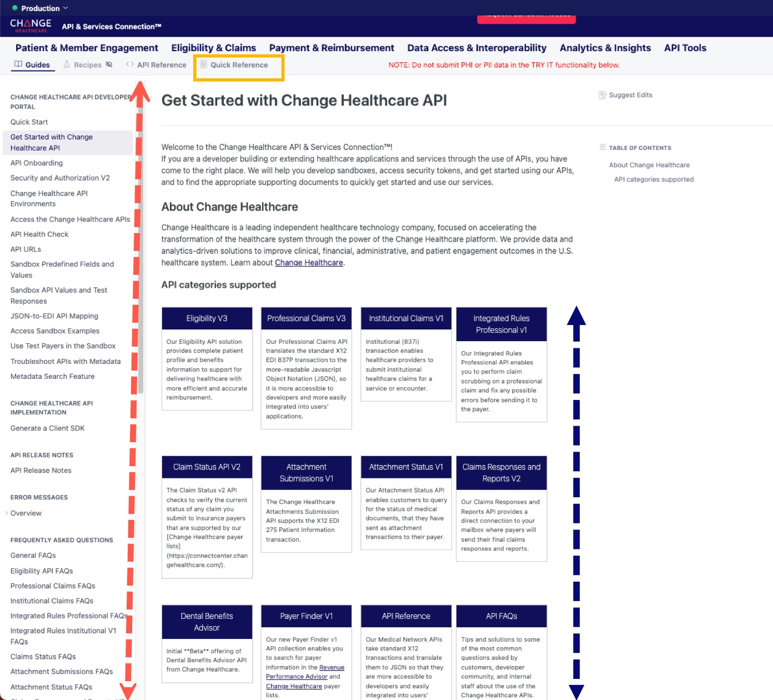773x700 pixels.
Task: Open Security and Authorization V2 page
Action: (x=60, y=178)
